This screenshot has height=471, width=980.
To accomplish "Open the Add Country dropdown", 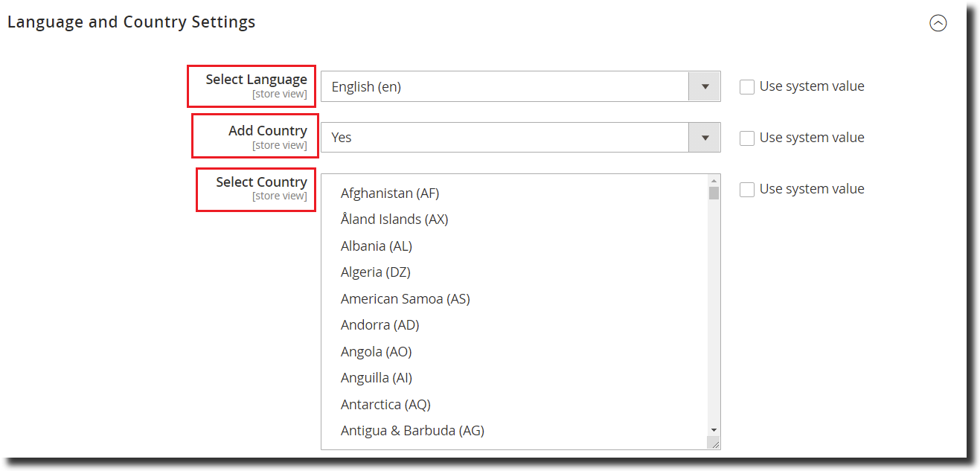I will click(x=520, y=138).
